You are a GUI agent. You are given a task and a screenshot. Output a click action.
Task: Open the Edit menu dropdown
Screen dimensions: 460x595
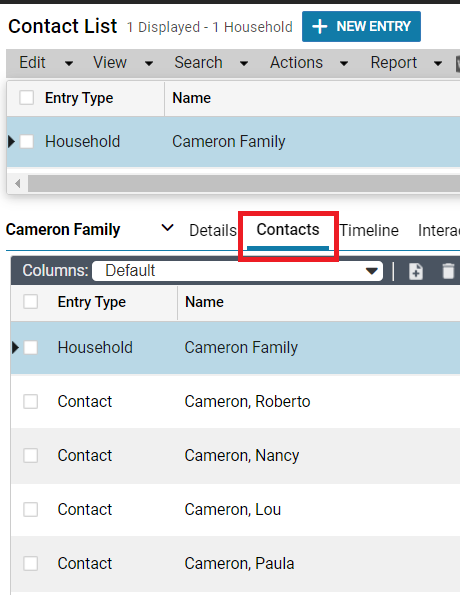(x=46, y=63)
